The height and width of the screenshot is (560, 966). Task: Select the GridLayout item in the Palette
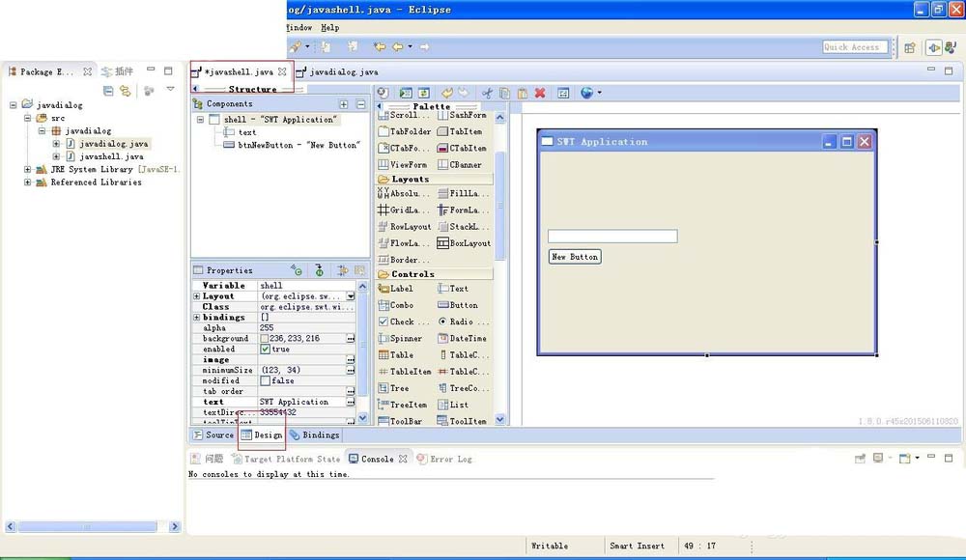point(405,210)
